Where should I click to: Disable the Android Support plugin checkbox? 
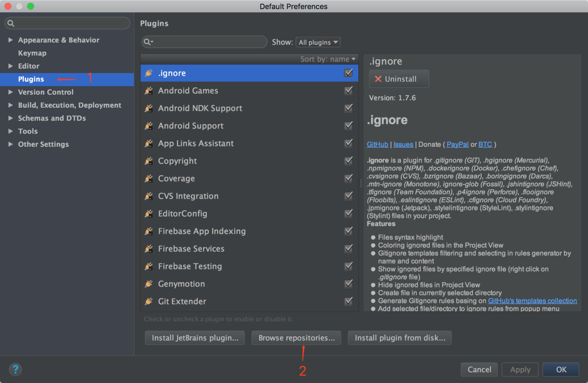(349, 125)
